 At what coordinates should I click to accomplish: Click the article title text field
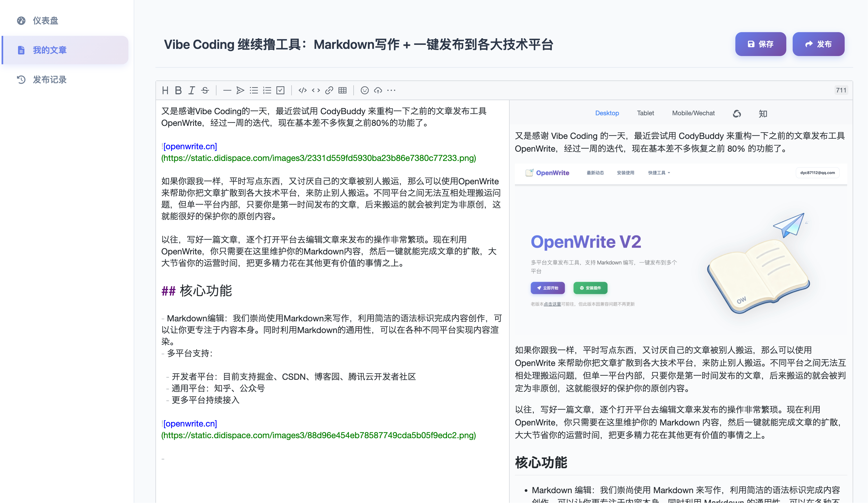358,44
